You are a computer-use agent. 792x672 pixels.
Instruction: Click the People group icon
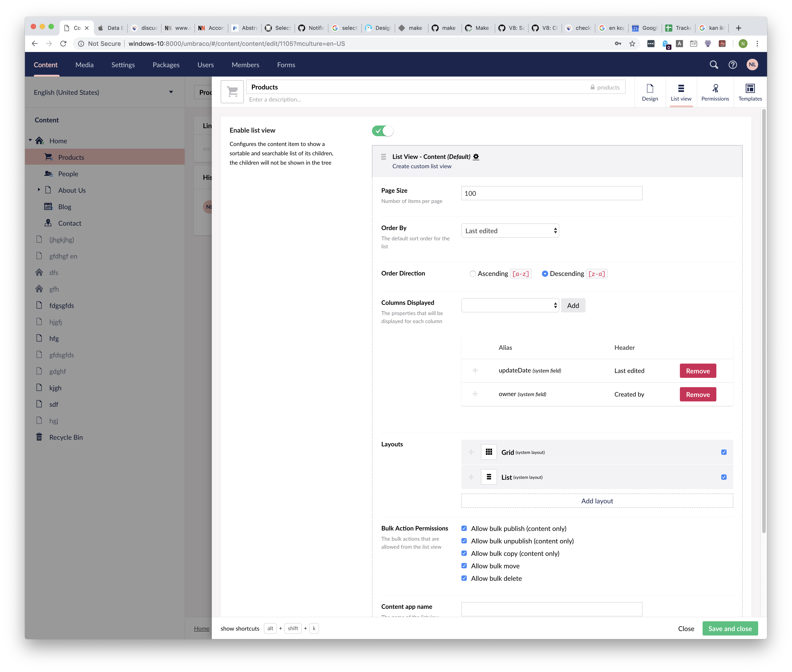[48, 173]
